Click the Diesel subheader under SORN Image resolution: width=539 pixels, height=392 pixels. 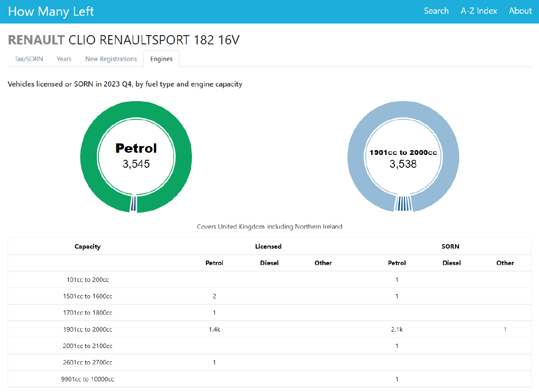[452, 263]
